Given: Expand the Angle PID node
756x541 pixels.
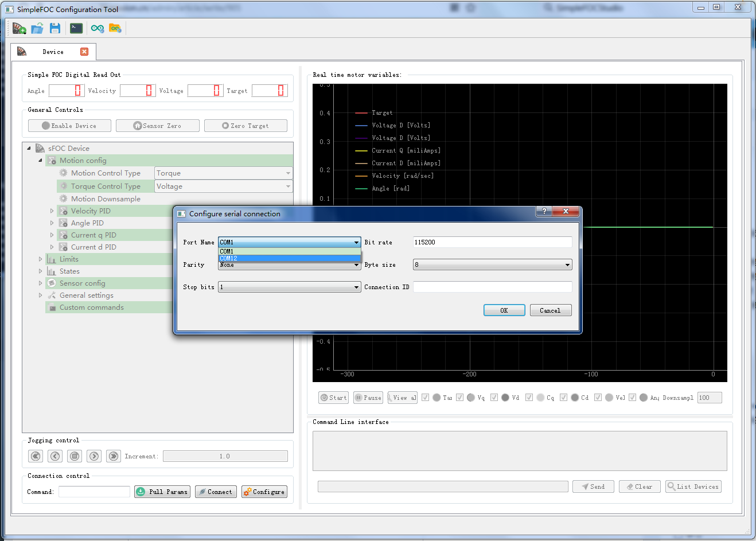Looking at the screenshot, I should 52,223.
